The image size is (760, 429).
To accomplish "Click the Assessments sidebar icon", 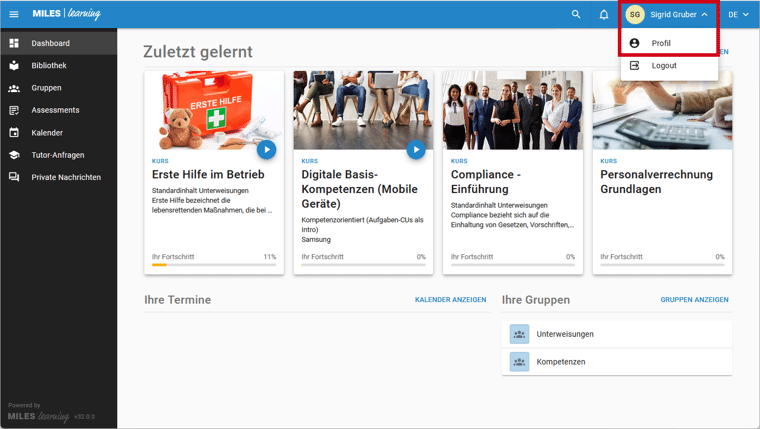I will click(x=14, y=110).
